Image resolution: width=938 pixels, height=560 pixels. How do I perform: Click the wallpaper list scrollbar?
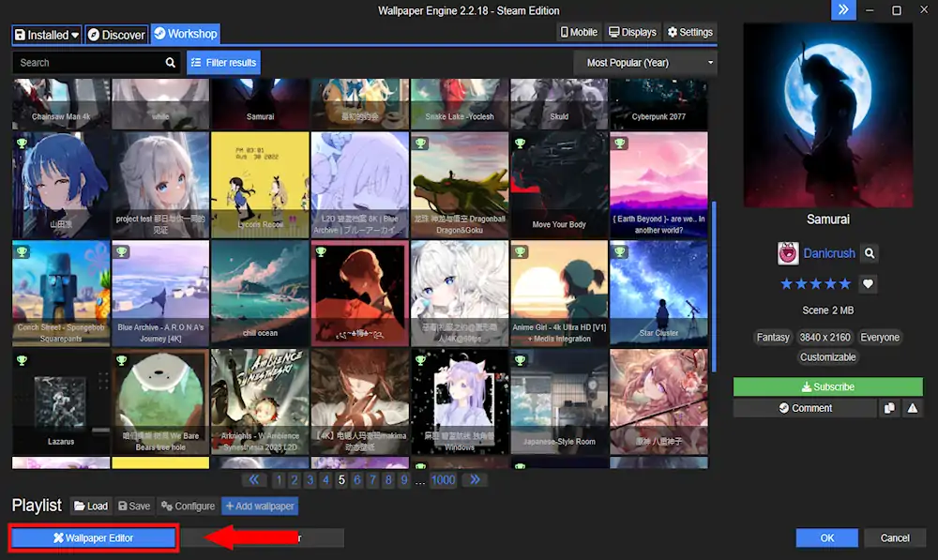point(714,287)
